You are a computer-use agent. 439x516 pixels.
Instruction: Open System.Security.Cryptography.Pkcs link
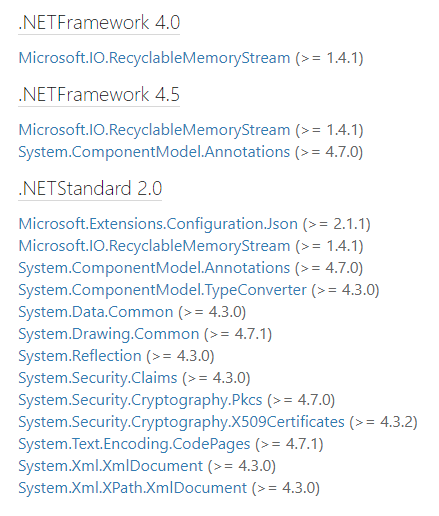(x=140, y=400)
